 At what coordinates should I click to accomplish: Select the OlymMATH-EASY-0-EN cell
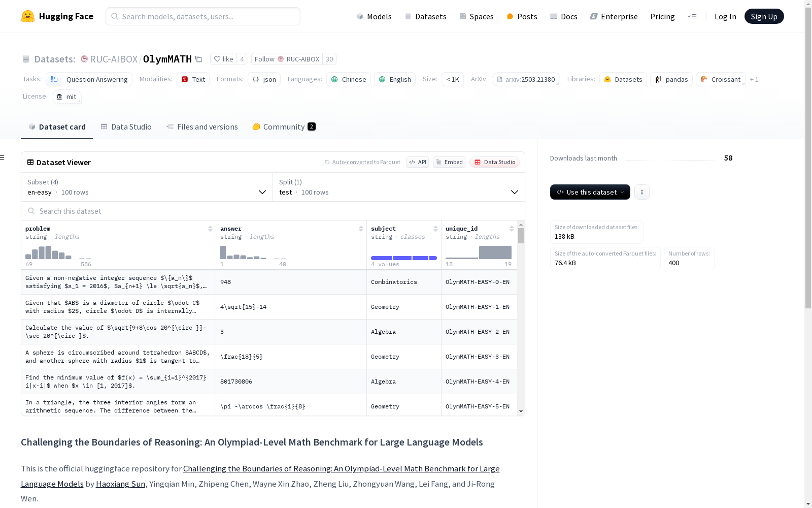[x=479, y=282]
